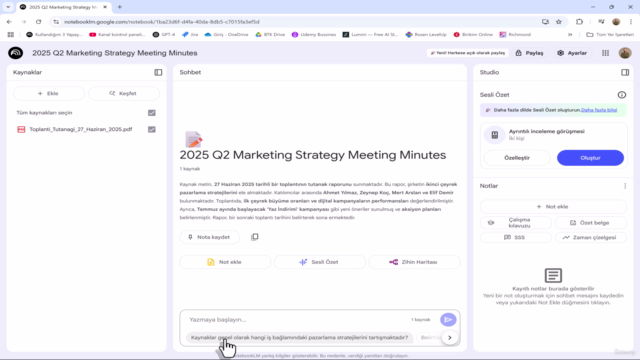Open the Sesli Özet info icon
640x360 pixels.
click(x=622, y=95)
